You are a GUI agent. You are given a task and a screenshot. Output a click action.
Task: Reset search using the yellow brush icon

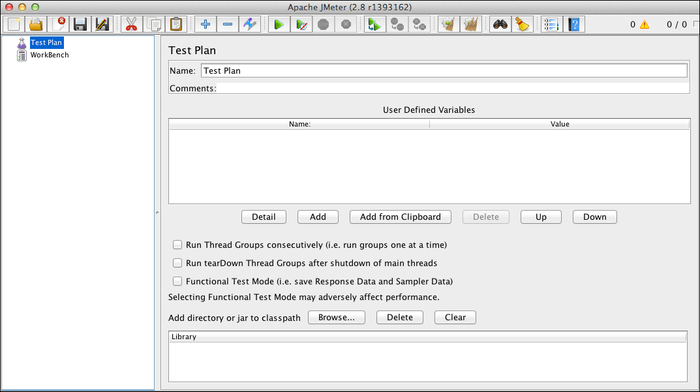[x=522, y=25]
